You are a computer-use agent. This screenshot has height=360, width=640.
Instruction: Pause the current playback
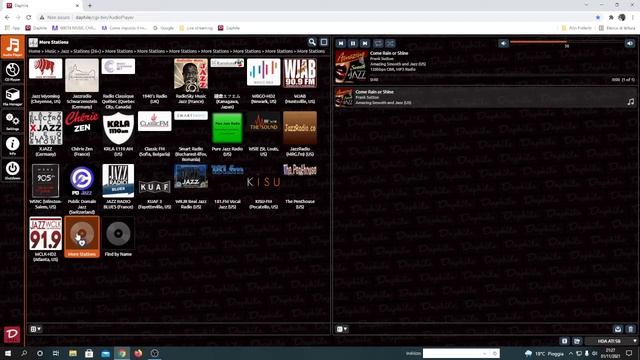pos(353,43)
